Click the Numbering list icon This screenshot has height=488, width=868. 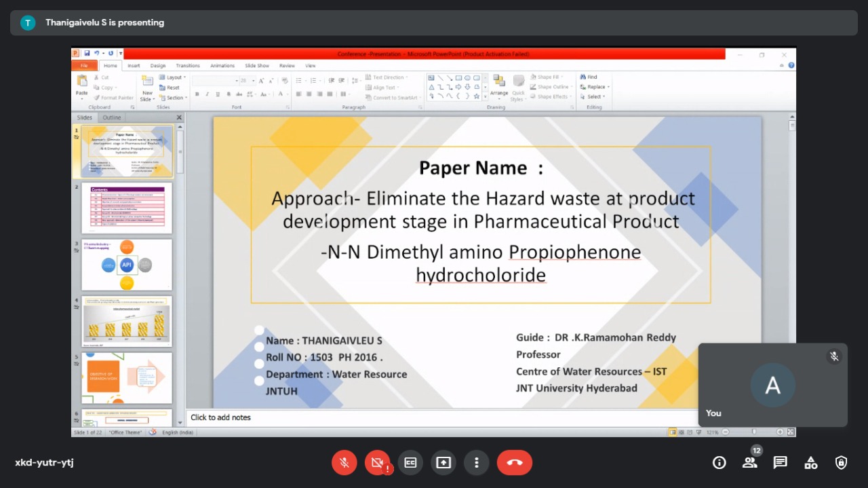tap(315, 80)
